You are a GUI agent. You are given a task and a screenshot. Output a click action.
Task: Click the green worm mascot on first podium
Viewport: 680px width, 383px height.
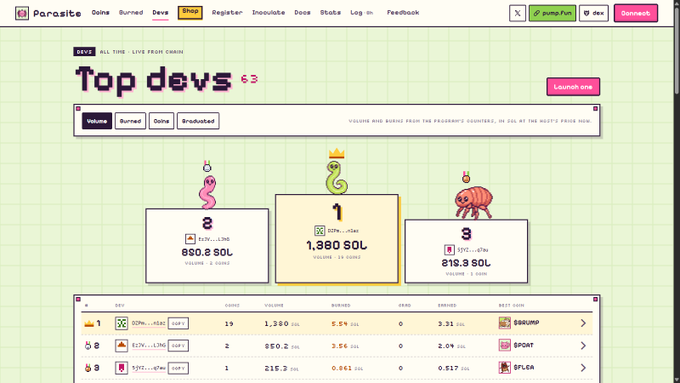click(x=337, y=178)
